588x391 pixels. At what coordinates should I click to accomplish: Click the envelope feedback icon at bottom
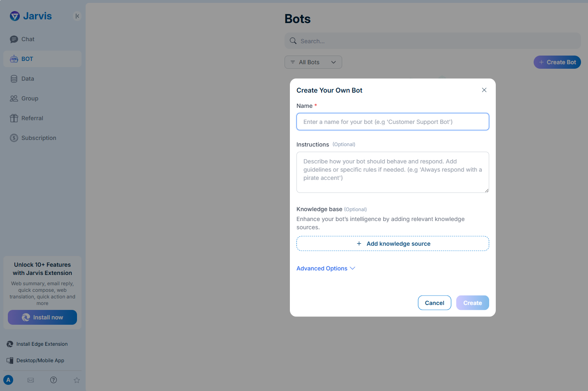point(30,380)
